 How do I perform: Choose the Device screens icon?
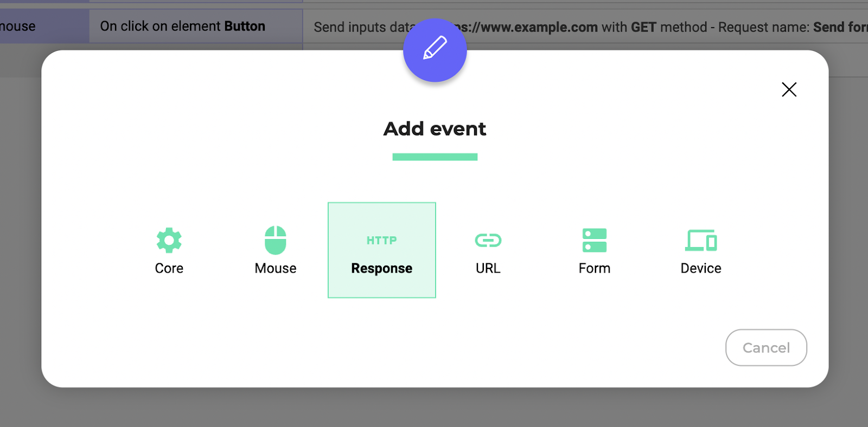click(700, 240)
